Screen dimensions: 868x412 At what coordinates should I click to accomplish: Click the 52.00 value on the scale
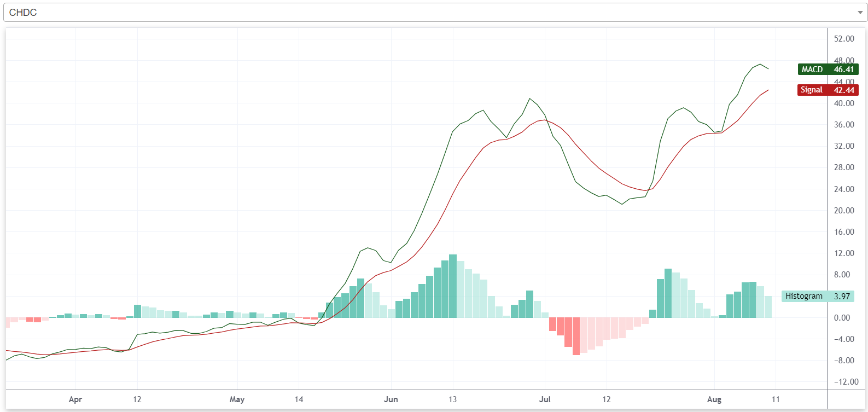coord(844,39)
